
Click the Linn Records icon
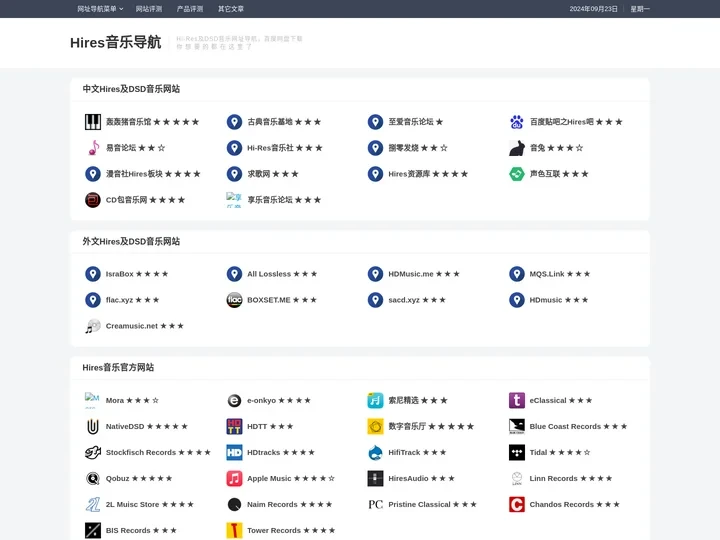tap(517, 478)
